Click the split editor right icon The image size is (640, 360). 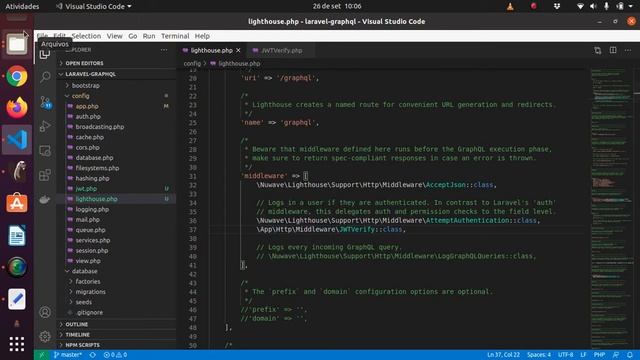613,50
